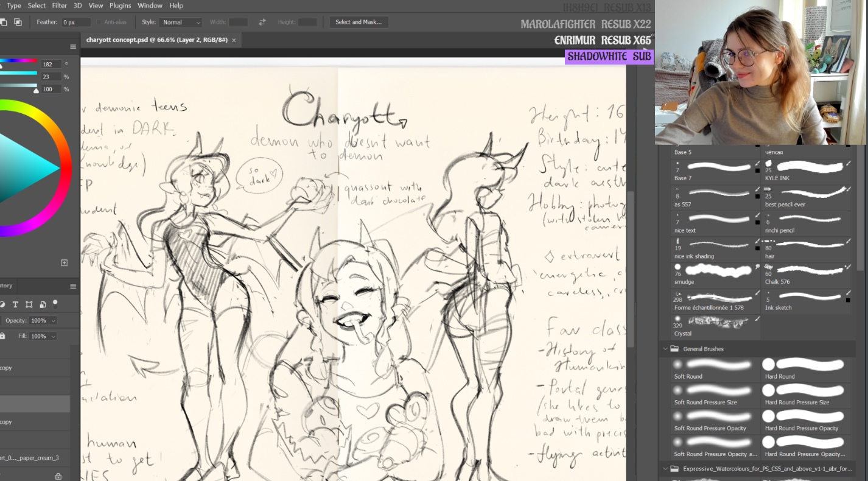Choose Hard Round Pressure Size brush
The width and height of the screenshot is (868, 481).
[807, 395]
